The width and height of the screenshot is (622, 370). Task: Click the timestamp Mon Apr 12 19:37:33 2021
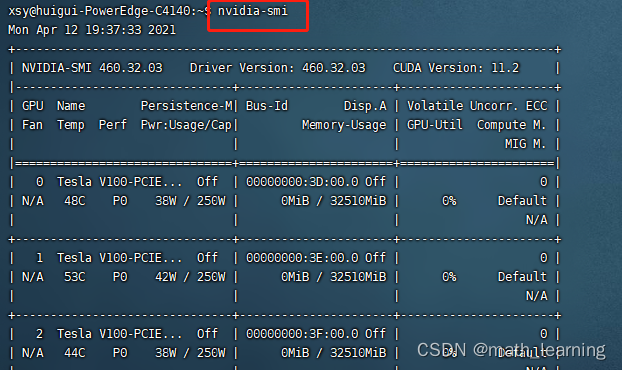click(x=92, y=30)
